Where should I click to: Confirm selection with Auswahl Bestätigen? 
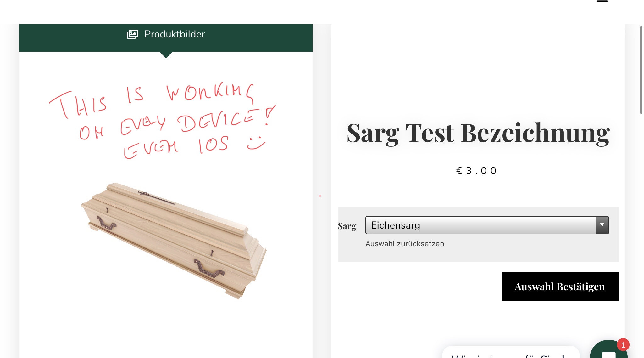click(x=560, y=287)
